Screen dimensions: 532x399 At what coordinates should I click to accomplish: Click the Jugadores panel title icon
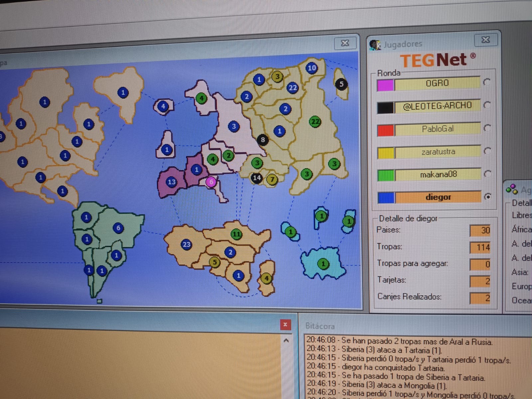coord(375,45)
